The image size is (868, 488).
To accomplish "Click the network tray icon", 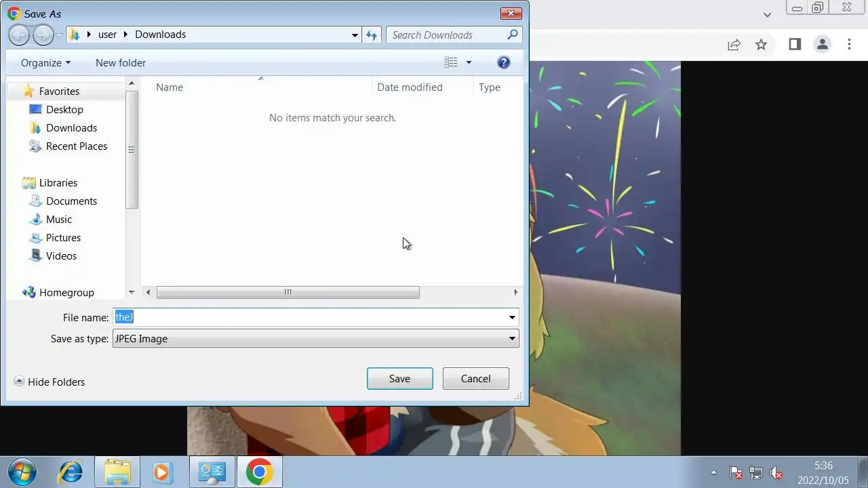I will point(756,473).
